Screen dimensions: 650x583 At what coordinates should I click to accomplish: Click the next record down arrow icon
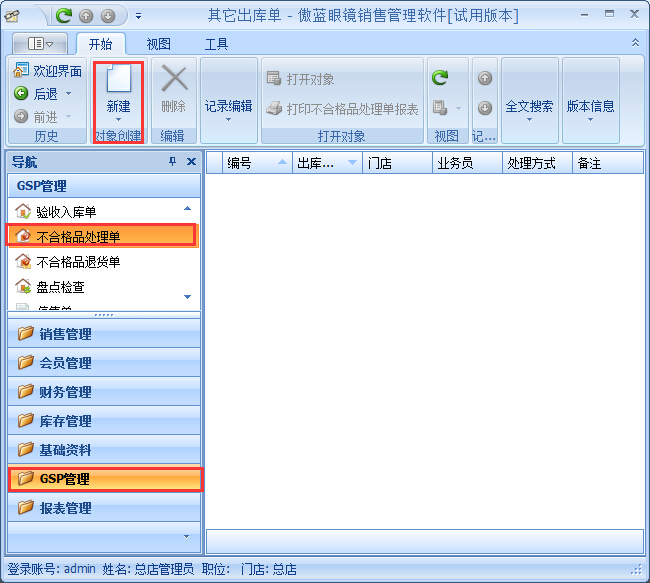pyautogui.click(x=485, y=108)
